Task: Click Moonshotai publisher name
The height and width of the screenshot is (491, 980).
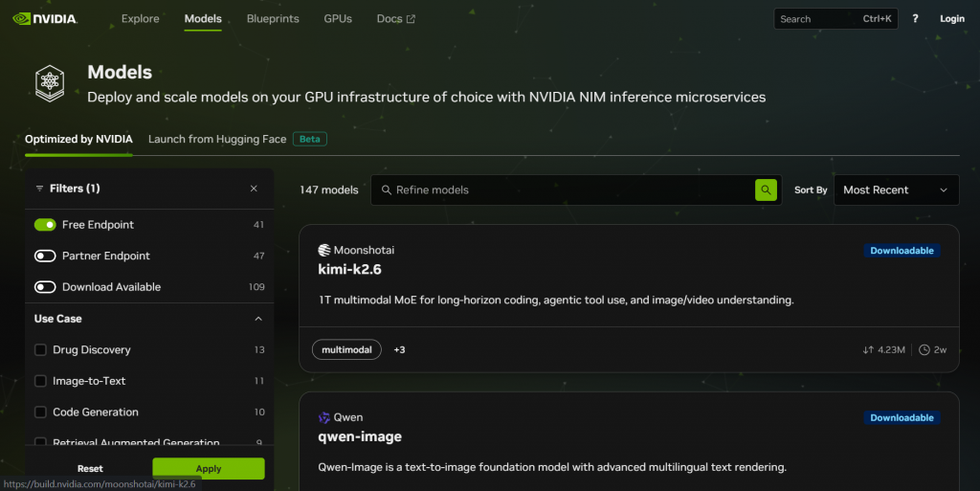Action: [x=364, y=250]
